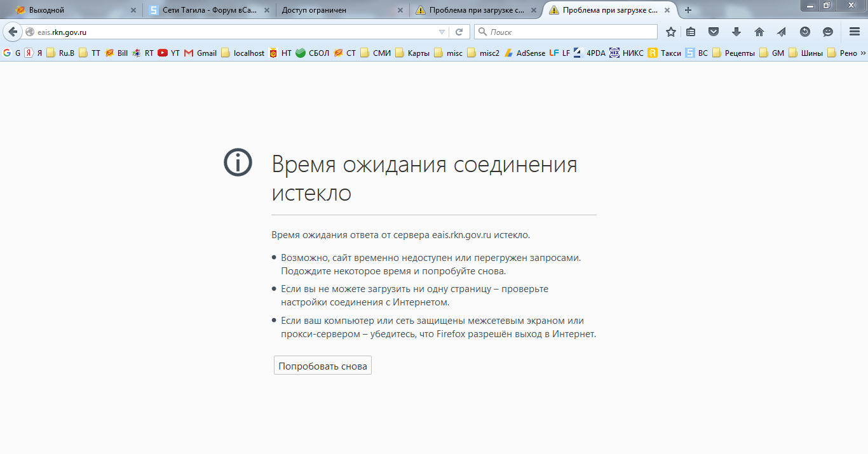Bookmark this page with the star icon
Image resolution: width=868 pixels, height=454 pixels.
[671, 32]
